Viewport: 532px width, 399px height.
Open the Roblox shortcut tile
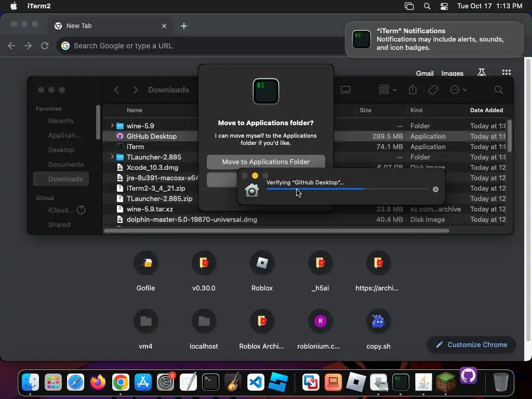click(x=262, y=271)
